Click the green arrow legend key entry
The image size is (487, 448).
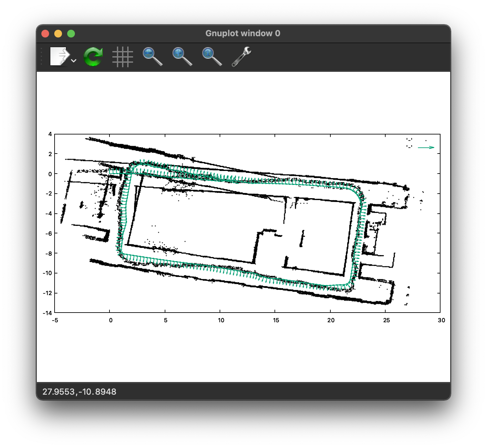click(426, 147)
